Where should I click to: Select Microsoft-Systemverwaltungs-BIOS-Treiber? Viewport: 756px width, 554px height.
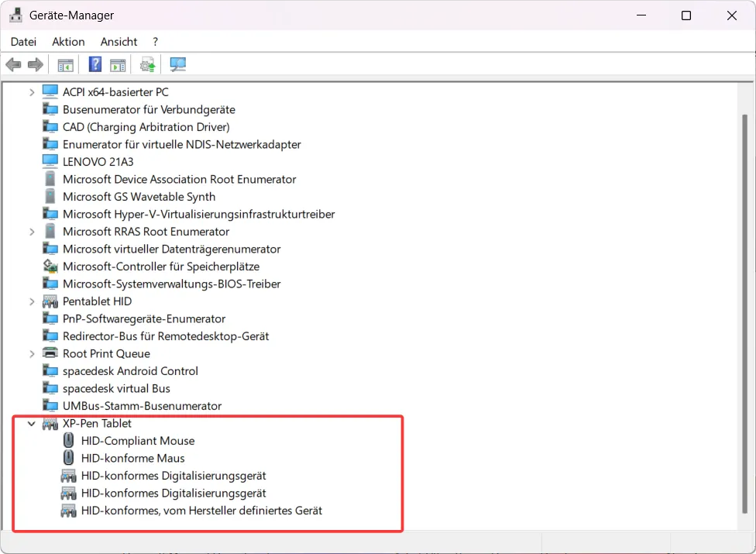tap(172, 284)
